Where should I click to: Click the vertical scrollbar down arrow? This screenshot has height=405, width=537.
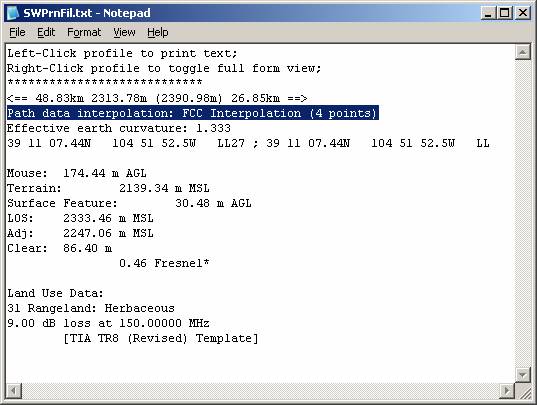523,375
